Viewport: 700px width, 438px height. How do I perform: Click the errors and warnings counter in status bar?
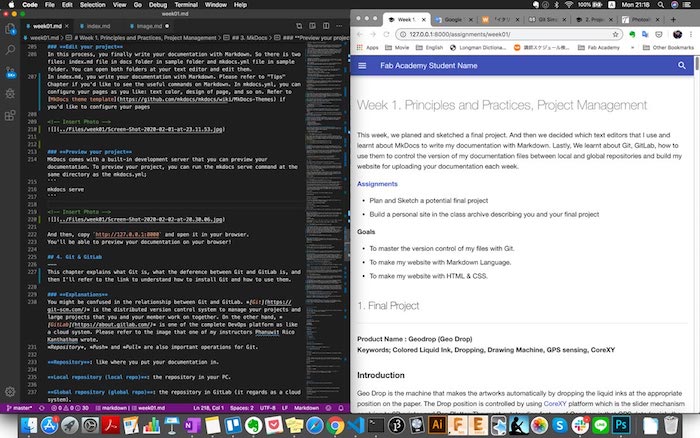70,408
